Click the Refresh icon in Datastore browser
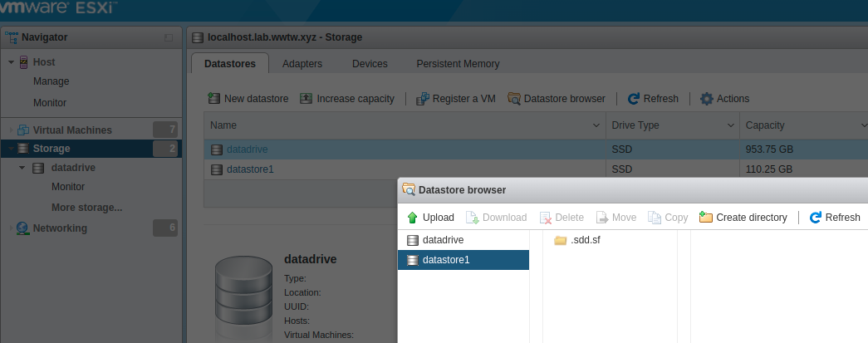 (x=815, y=218)
